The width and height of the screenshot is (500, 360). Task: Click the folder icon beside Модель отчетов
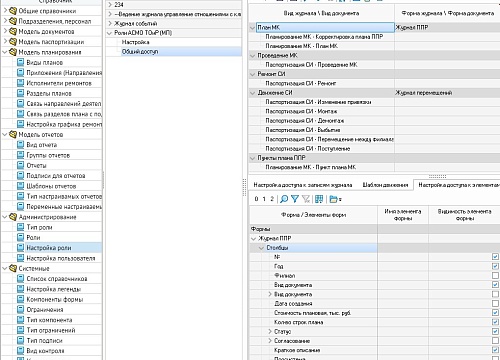[x=13, y=135]
